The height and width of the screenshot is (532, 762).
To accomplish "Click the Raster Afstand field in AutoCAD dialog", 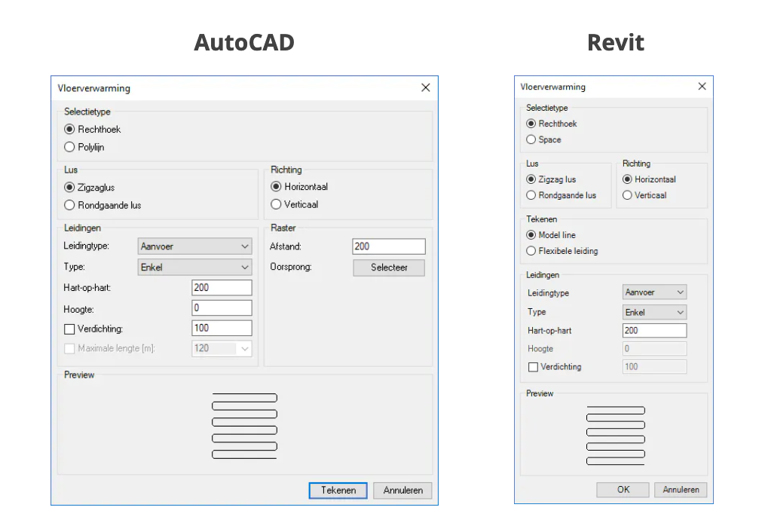I will click(389, 246).
